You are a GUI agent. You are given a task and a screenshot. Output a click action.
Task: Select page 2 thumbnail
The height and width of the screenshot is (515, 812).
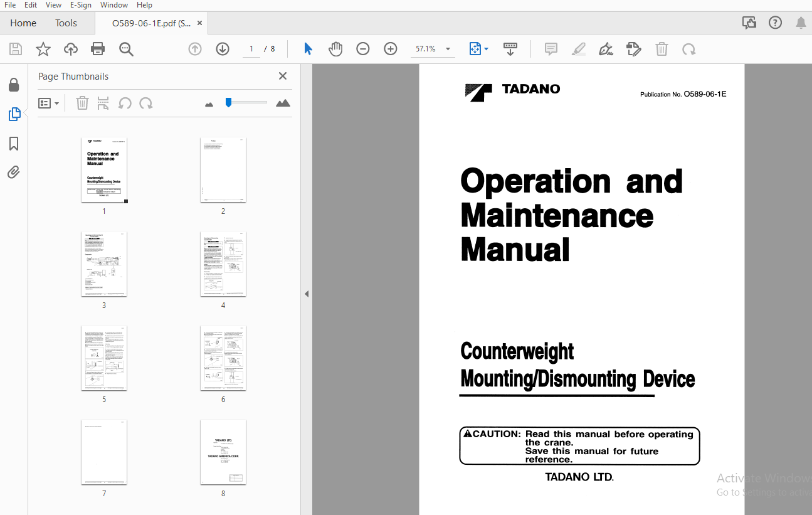tap(223, 170)
